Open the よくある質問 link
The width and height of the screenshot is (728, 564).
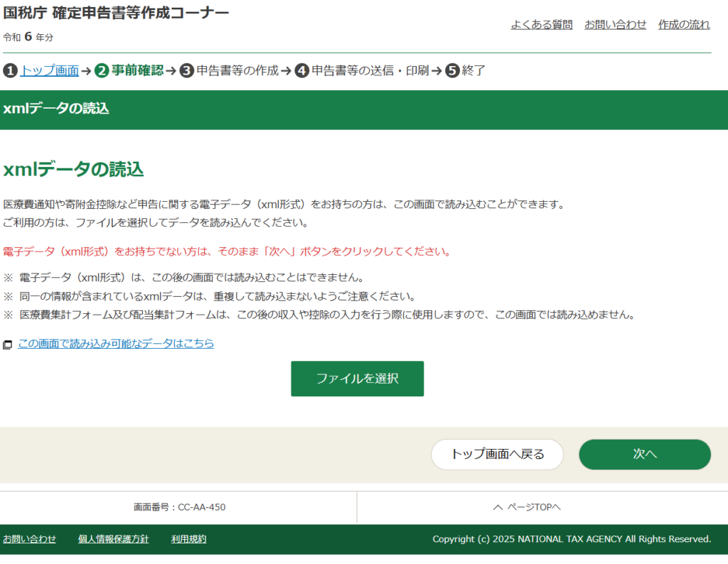coord(541,25)
